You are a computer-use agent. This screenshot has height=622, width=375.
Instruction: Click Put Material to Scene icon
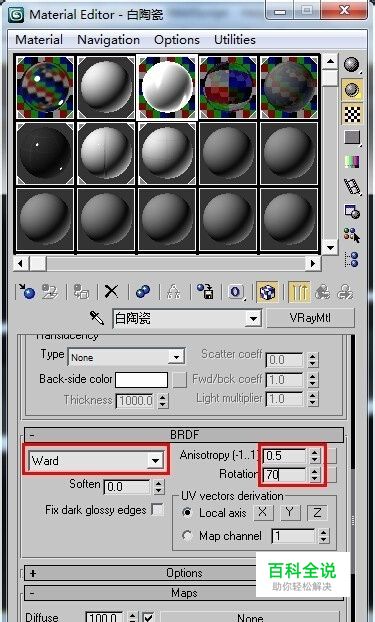pyautogui.click(x=50, y=292)
